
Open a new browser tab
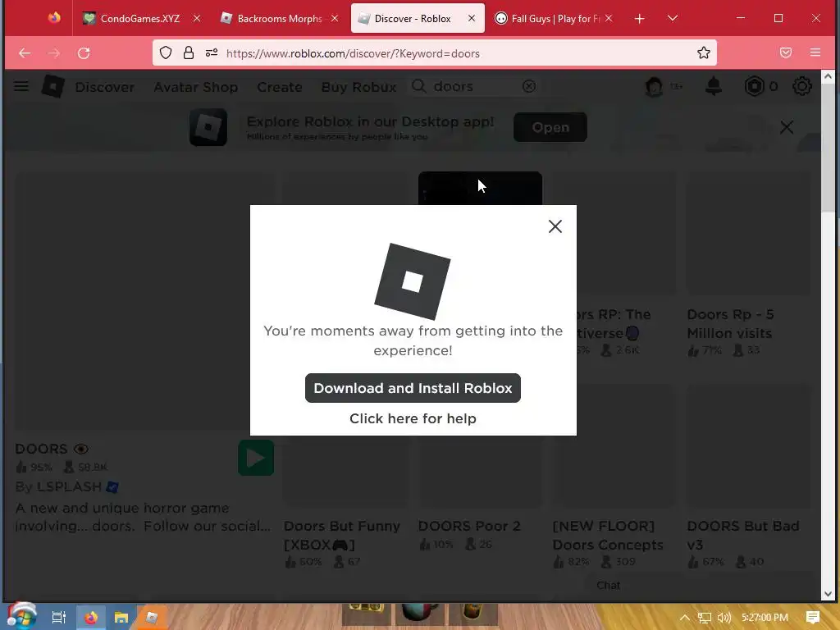639,19
